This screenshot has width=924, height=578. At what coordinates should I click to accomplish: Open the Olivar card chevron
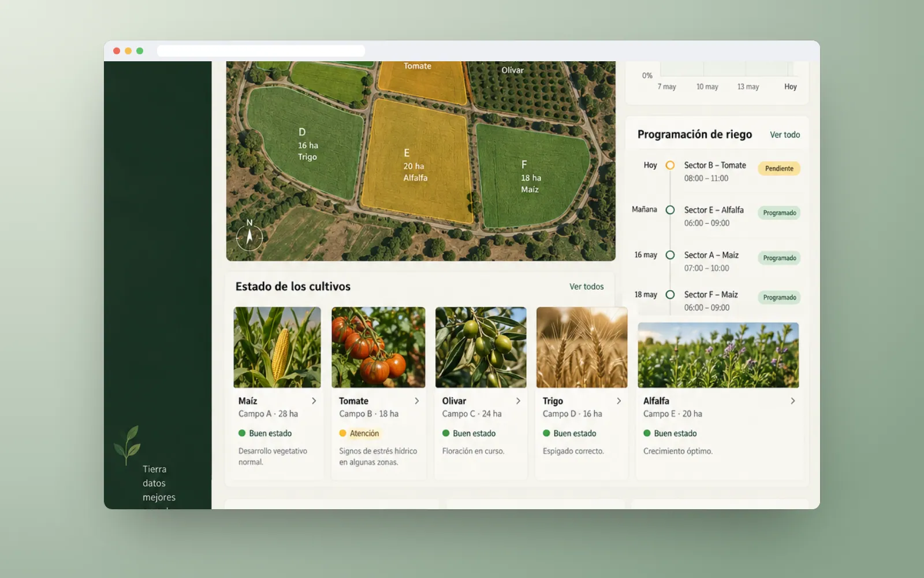pyautogui.click(x=518, y=401)
